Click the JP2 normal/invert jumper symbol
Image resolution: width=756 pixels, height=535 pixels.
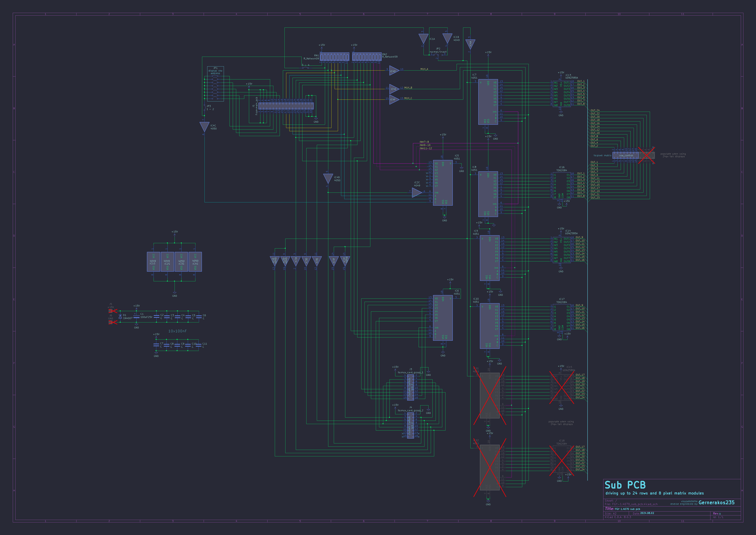(438, 55)
